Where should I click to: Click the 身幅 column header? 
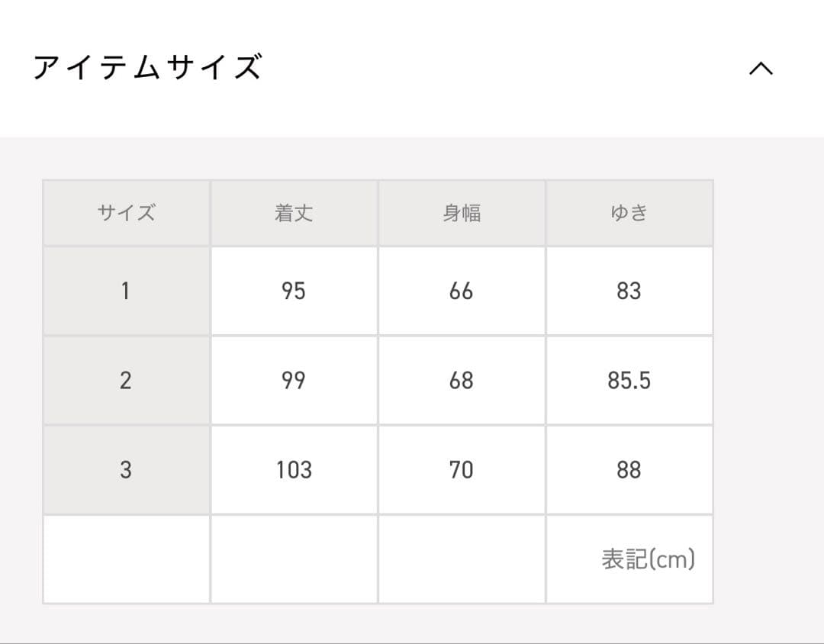[462, 213]
